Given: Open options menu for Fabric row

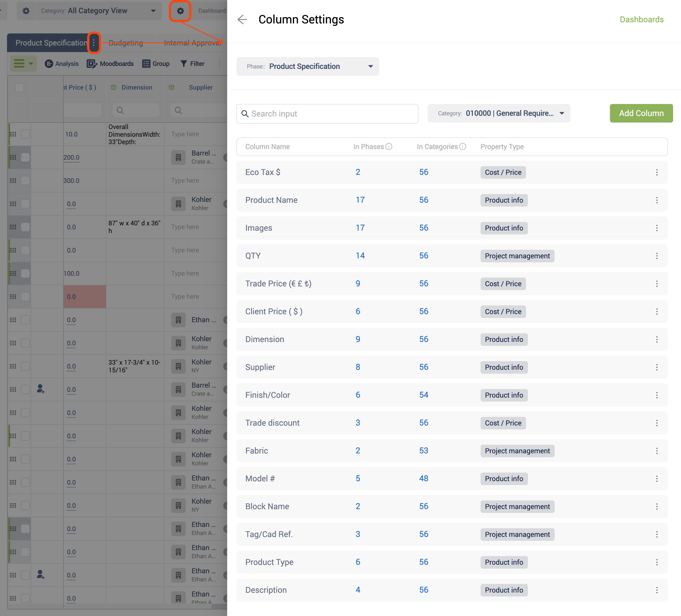Looking at the screenshot, I should pos(657,451).
